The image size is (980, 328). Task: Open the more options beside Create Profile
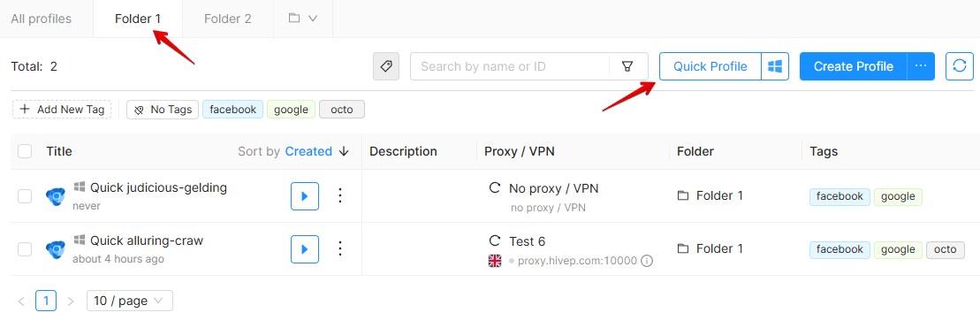click(x=921, y=66)
